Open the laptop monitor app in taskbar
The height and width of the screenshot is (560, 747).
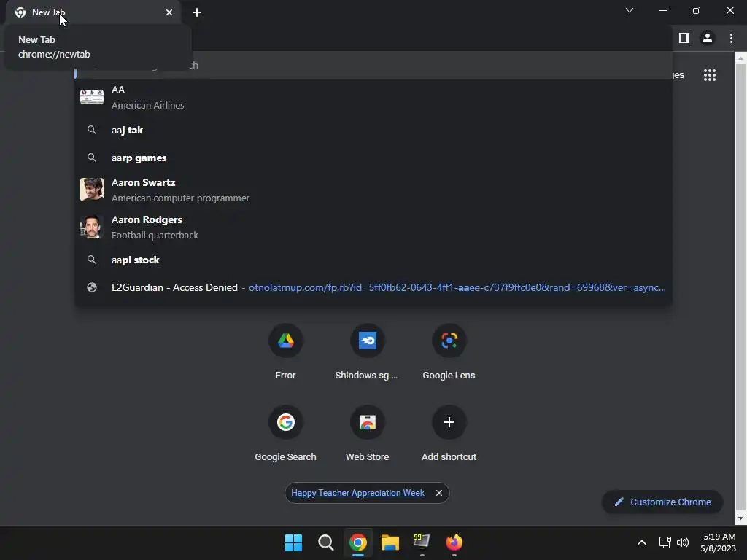pos(422,542)
